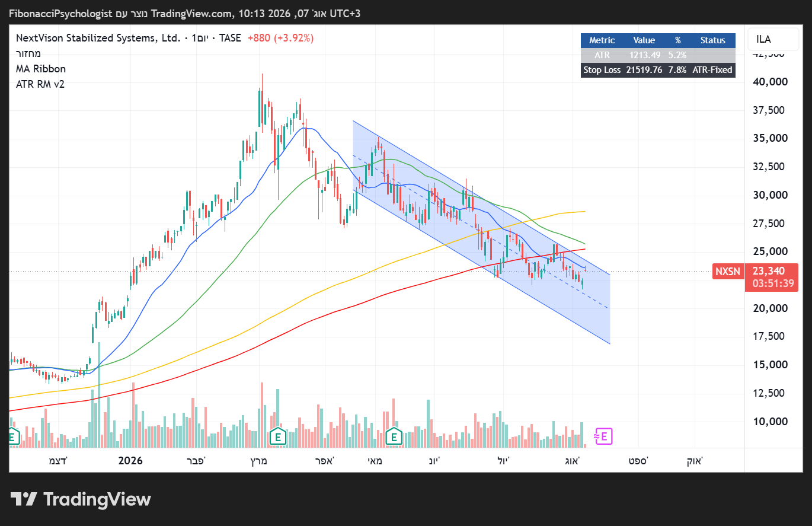Click the ATR row label in the metrics table
This screenshot has width=812, height=526.
click(602, 55)
